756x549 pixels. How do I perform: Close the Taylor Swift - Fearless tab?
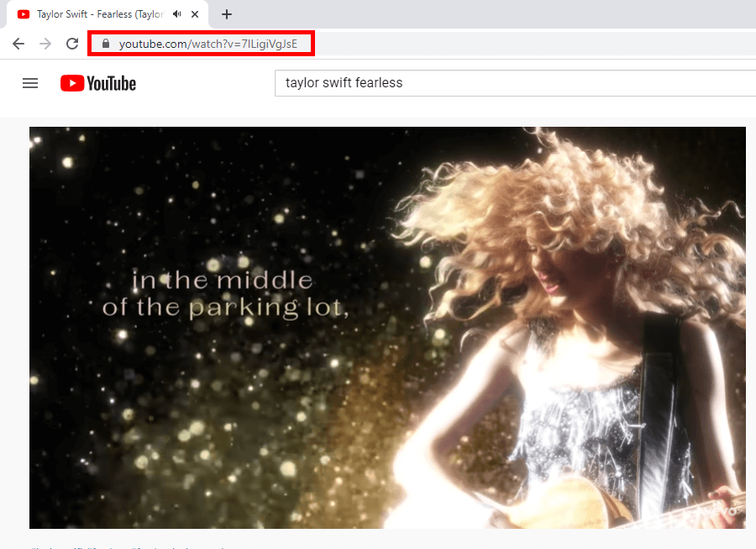[x=195, y=14]
